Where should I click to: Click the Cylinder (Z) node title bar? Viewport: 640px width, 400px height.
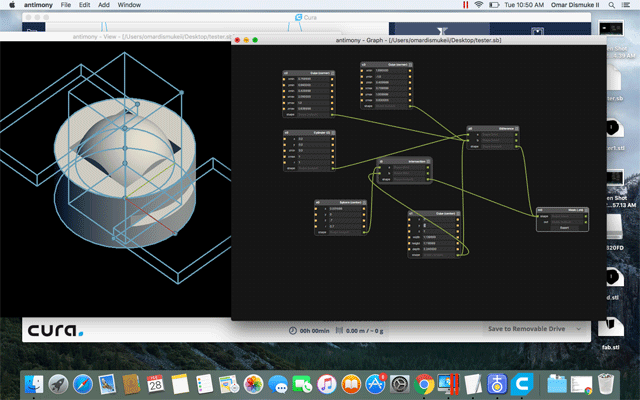pyautogui.click(x=309, y=133)
